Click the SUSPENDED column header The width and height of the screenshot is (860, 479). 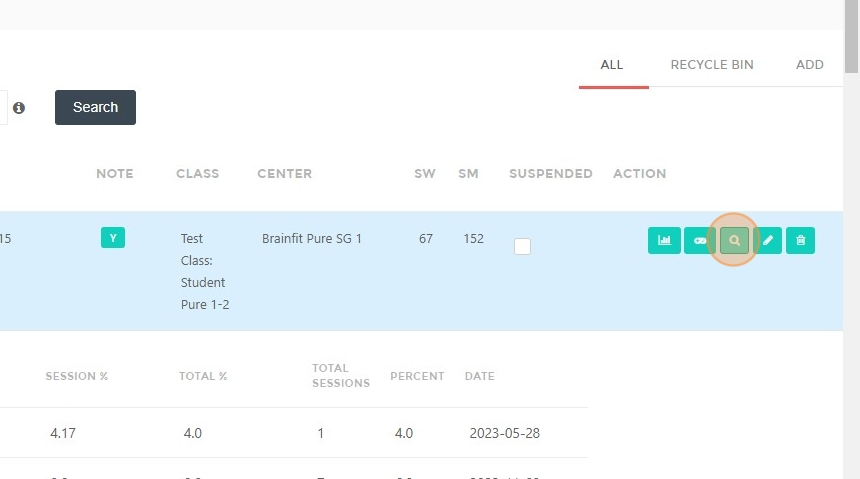pos(551,173)
